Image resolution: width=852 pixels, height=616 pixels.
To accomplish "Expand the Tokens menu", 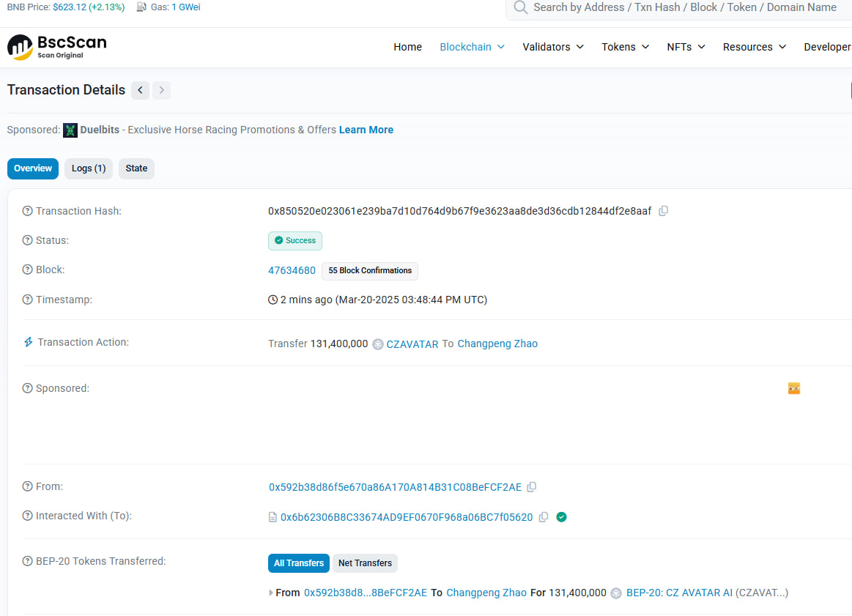I will pos(625,47).
